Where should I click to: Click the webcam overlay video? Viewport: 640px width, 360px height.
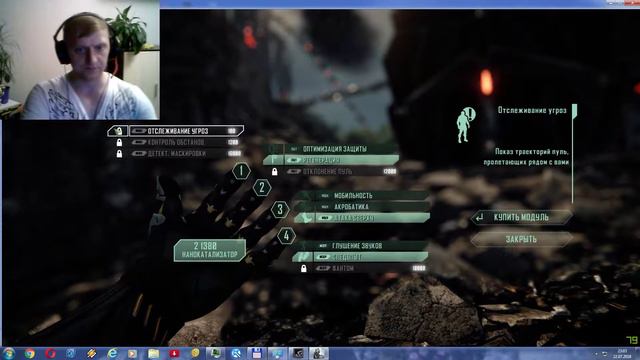80,60
